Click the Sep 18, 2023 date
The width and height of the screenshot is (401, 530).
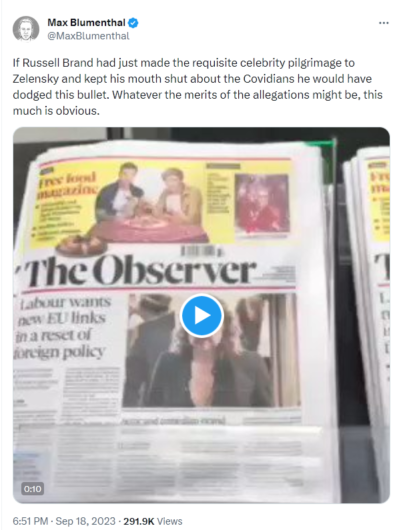86,521
